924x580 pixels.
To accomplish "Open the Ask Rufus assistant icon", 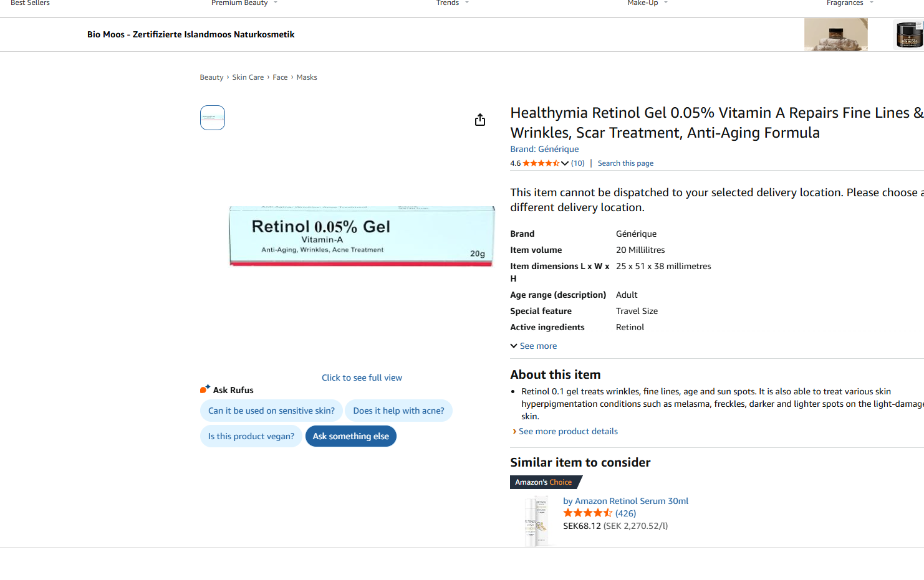I will pos(205,389).
